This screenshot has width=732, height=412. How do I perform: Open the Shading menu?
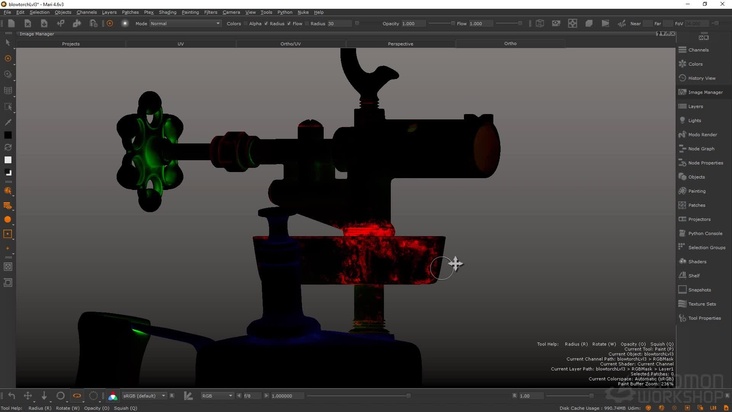[168, 12]
